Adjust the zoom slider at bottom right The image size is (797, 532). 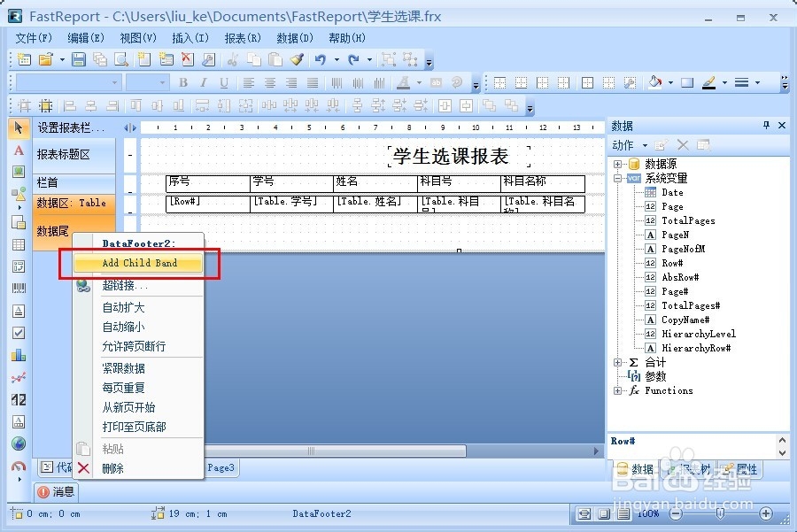tap(722, 513)
